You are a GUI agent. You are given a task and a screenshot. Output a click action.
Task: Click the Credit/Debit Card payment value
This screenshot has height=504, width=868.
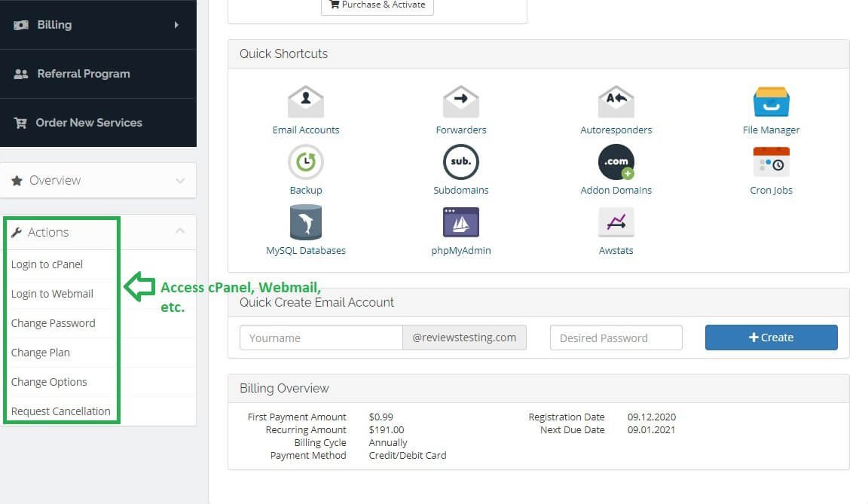tap(408, 455)
